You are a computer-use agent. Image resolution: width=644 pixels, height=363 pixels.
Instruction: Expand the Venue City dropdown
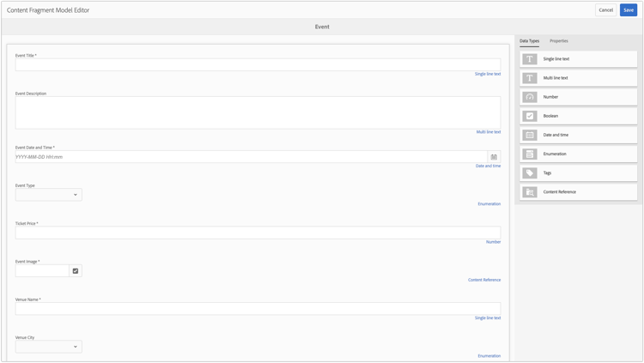click(x=48, y=347)
